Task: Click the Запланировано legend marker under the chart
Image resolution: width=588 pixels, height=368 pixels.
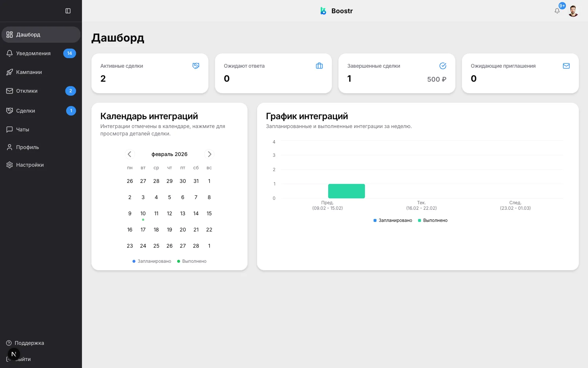Action: click(x=374, y=220)
